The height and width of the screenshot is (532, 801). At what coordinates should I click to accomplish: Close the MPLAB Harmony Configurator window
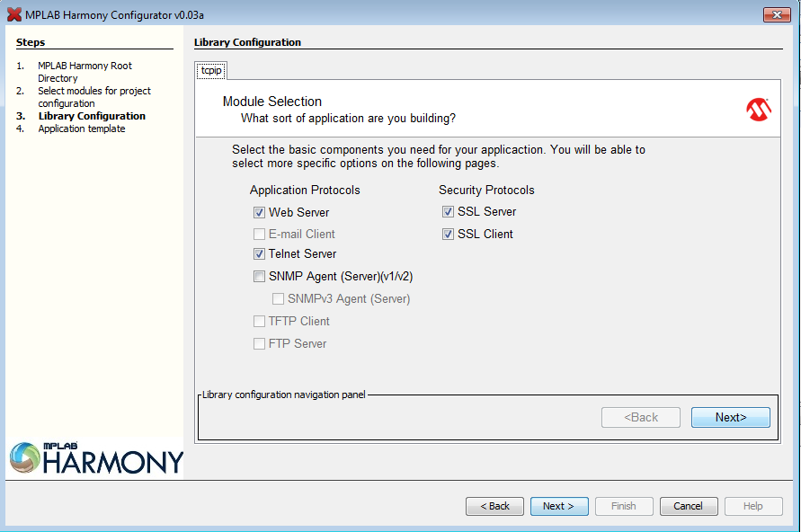777,14
